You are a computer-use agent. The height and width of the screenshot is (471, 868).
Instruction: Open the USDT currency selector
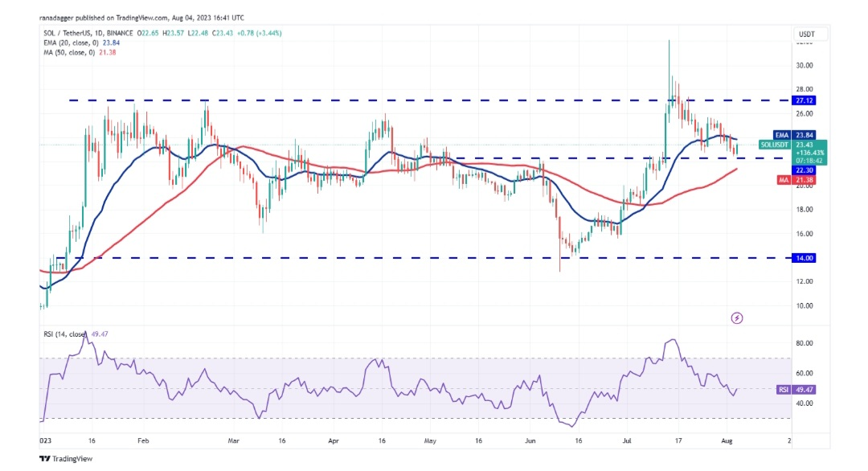[x=806, y=34]
